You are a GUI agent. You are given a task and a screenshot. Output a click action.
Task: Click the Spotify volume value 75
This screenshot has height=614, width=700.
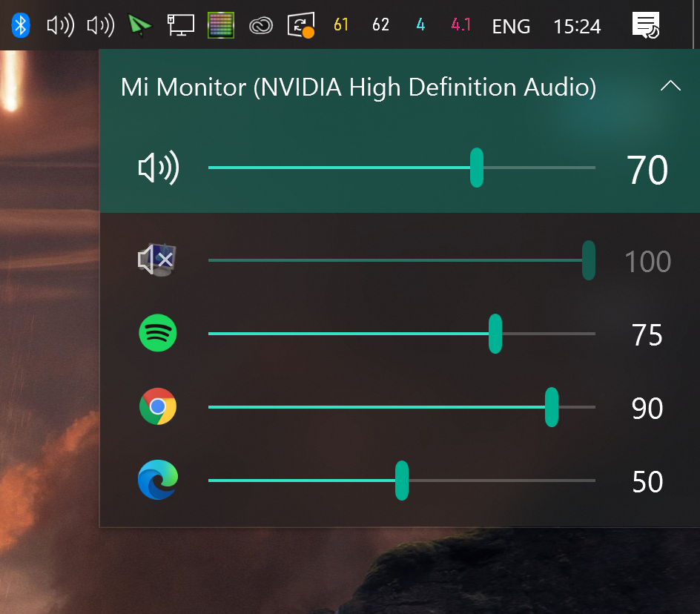coord(647,335)
